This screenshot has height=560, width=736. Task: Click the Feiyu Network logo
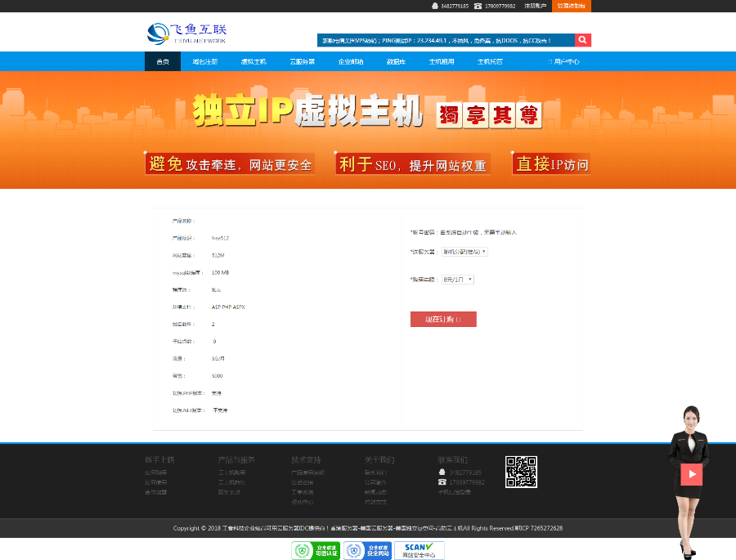tap(186, 34)
